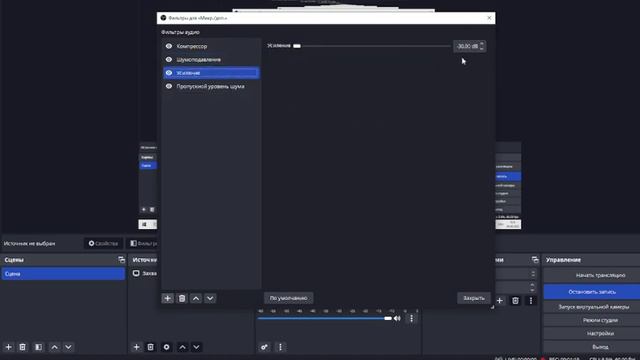640x360 pixels.
Task: Add a scene transition with plus icon
Action: (500, 301)
